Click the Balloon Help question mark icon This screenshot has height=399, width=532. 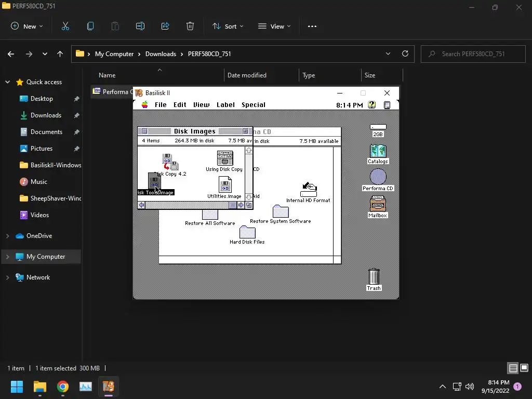372,105
